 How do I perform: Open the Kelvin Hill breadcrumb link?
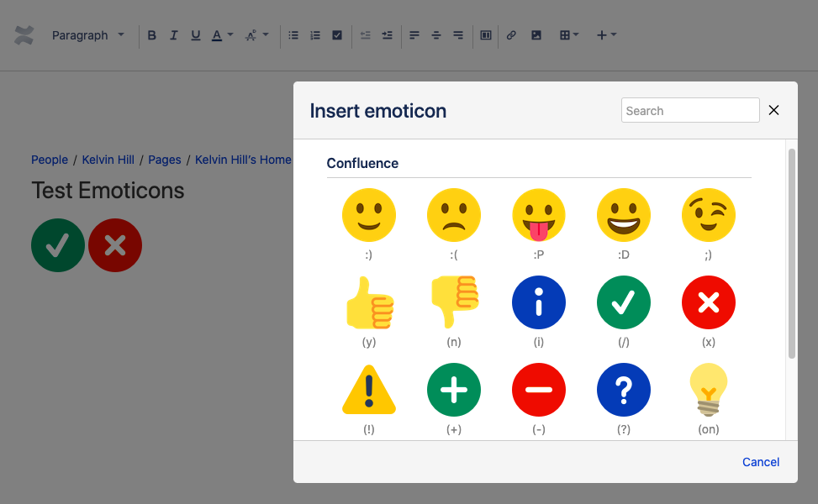(108, 160)
